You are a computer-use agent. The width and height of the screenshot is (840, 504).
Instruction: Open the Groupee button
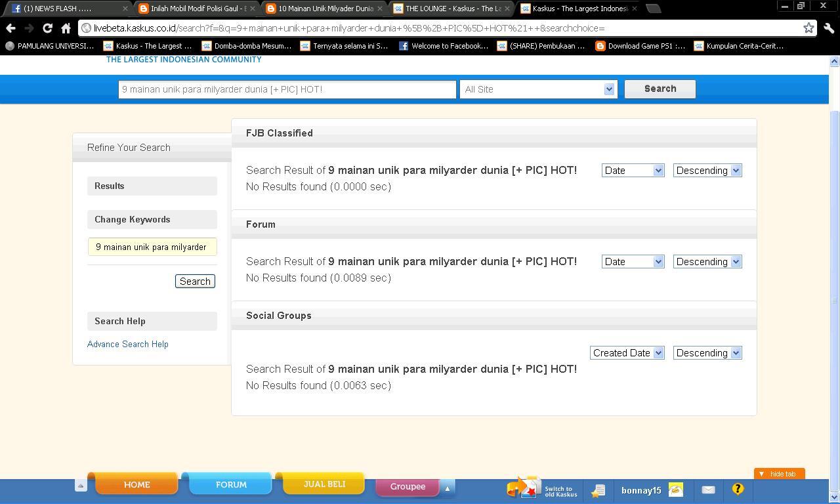408,487
